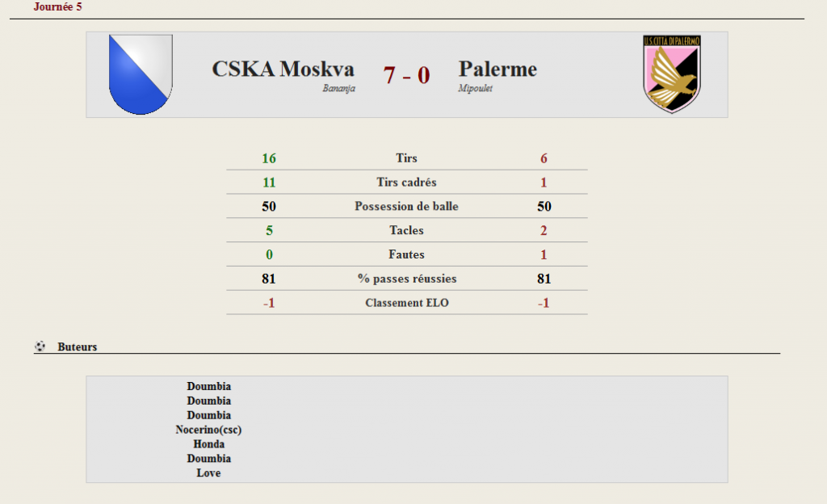Click the soccer ball icon beside Buteurs
827x504 pixels.
(x=40, y=346)
